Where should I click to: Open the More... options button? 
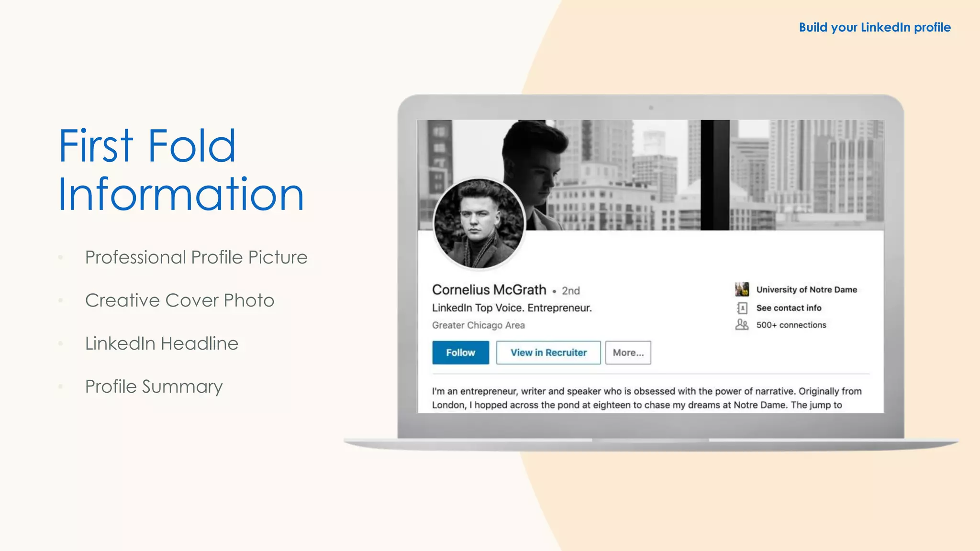[x=628, y=353]
